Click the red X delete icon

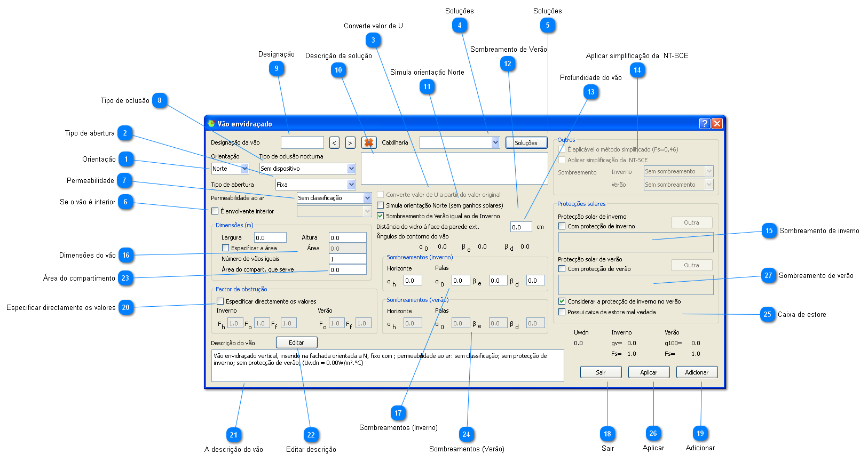pos(368,142)
